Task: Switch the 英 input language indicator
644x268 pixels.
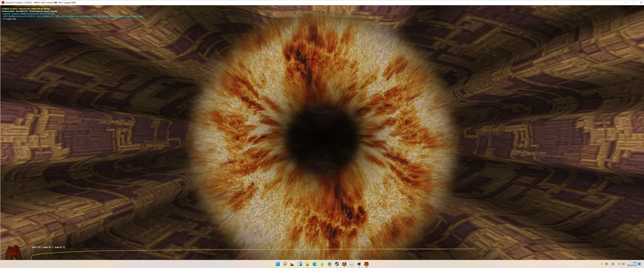Action: point(606,264)
